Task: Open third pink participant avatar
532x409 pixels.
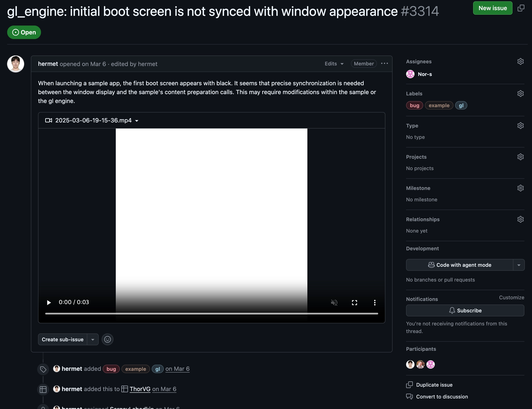Action: pos(431,364)
